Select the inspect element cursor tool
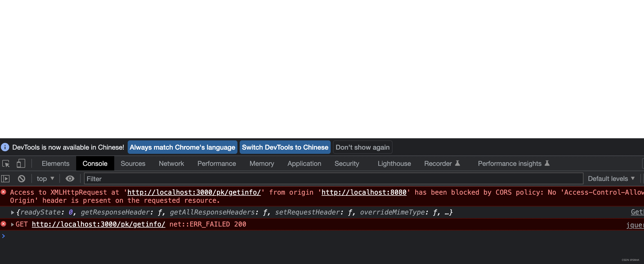This screenshot has height=264, width=644. point(6,164)
